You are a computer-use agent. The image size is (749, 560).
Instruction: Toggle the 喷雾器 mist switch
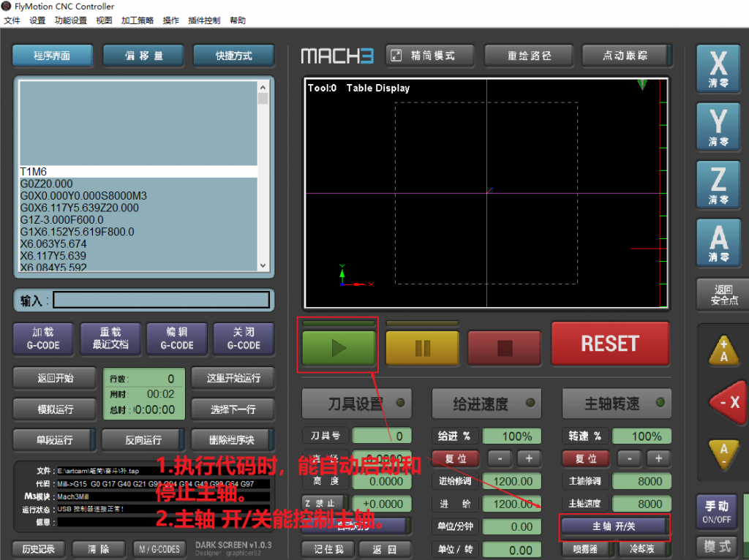click(x=586, y=549)
